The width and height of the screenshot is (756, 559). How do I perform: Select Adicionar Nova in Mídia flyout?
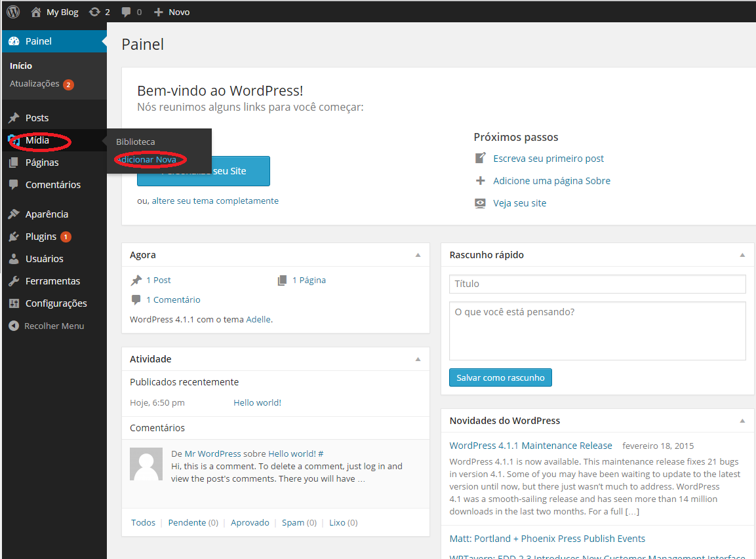147,159
